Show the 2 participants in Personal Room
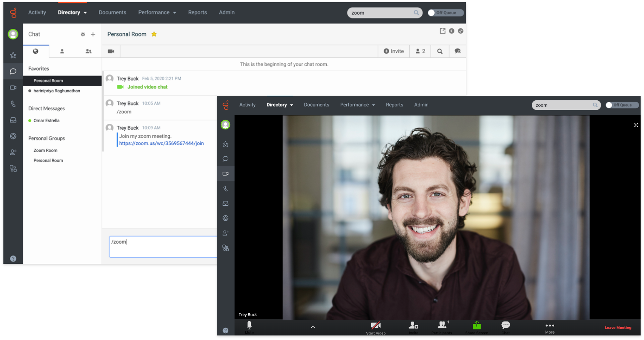 point(420,51)
